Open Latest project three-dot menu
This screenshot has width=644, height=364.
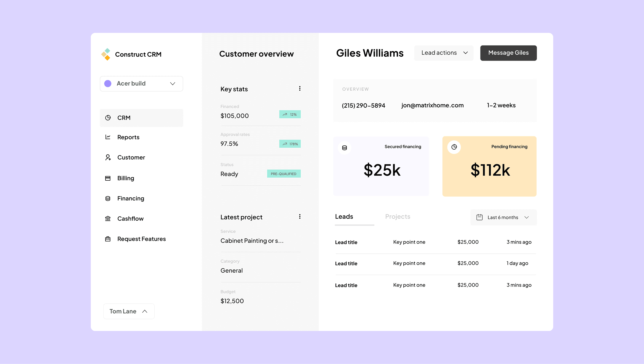300,216
